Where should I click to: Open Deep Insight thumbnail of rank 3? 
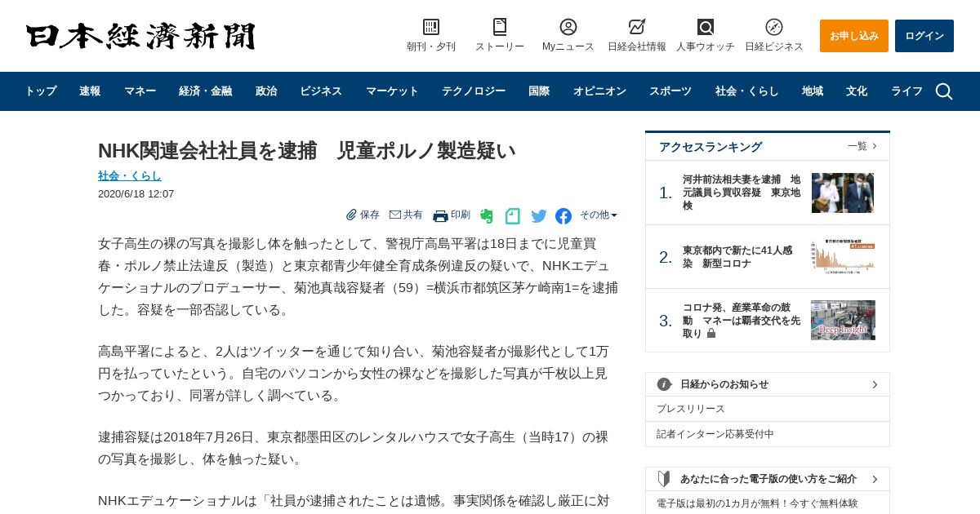point(843,320)
